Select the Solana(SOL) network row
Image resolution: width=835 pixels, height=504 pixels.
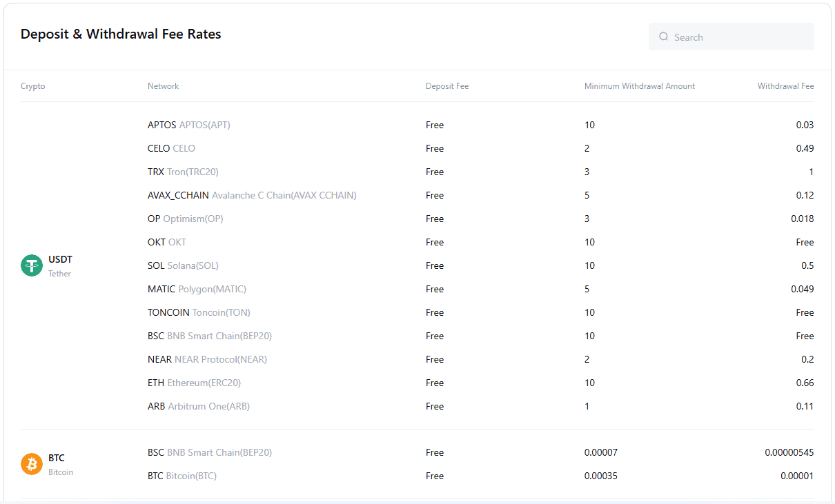click(x=183, y=266)
